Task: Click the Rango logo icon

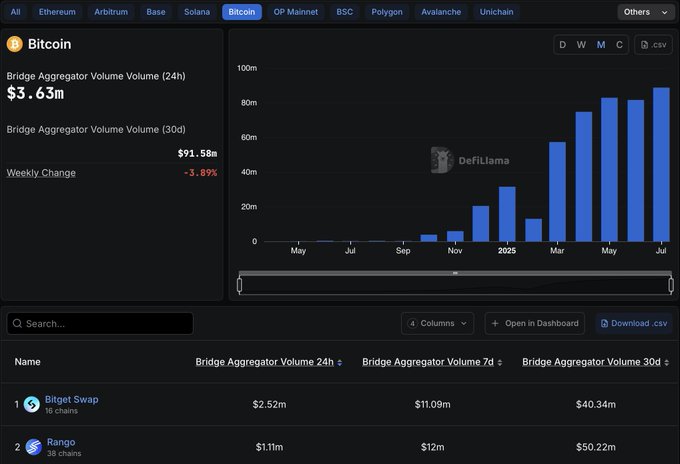Action: [x=33, y=447]
